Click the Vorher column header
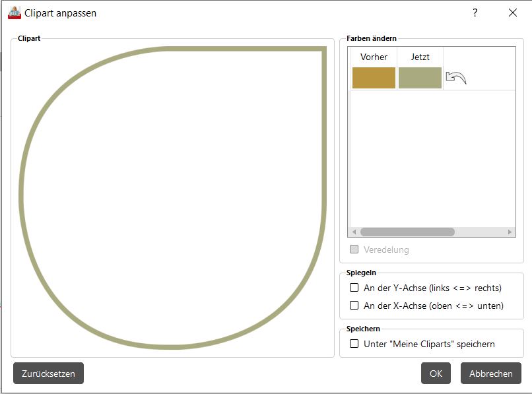Image resolution: width=532 pixels, height=394 pixels. point(374,57)
